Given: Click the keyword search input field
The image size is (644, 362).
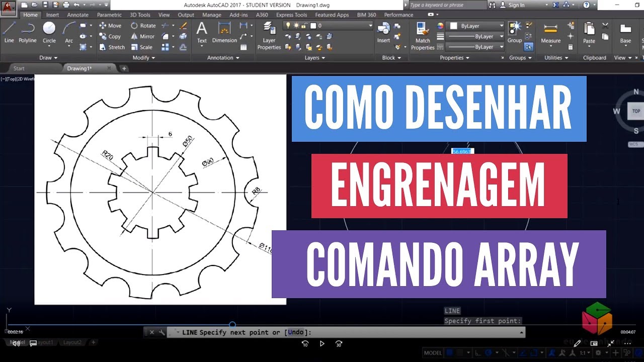Looking at the screenshot, I should pyautogui.click(x=447, y=5).
